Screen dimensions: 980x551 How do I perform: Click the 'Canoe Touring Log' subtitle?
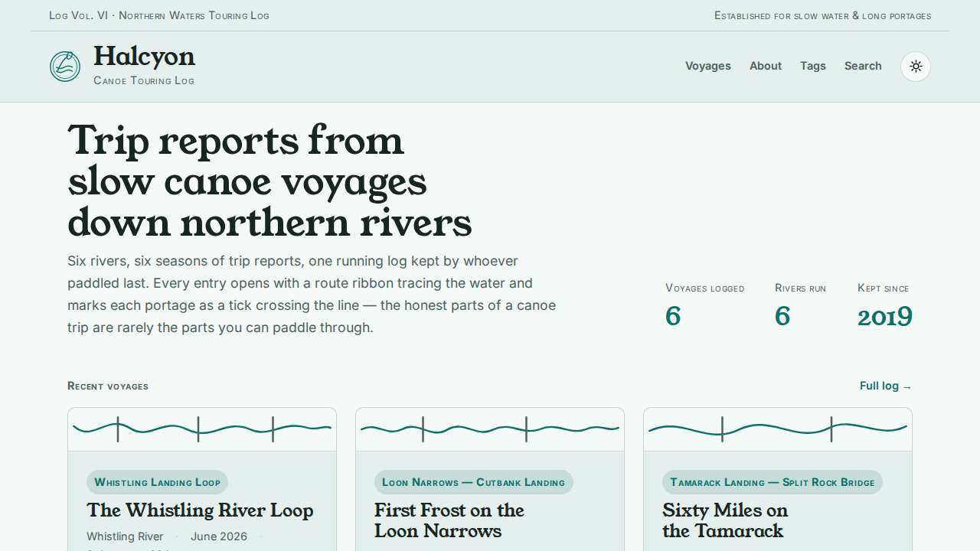tap(144, 80)
